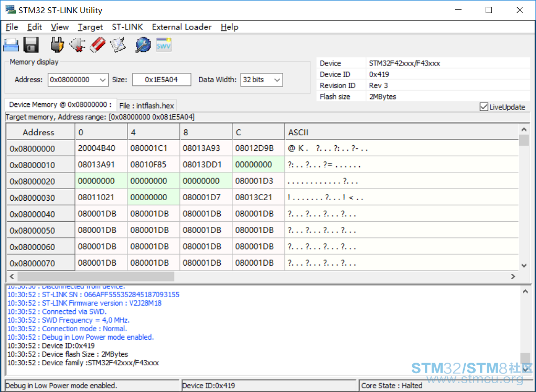Click memory cell 08012D9B
Screen dimensions: 536x392
(259, 148)
